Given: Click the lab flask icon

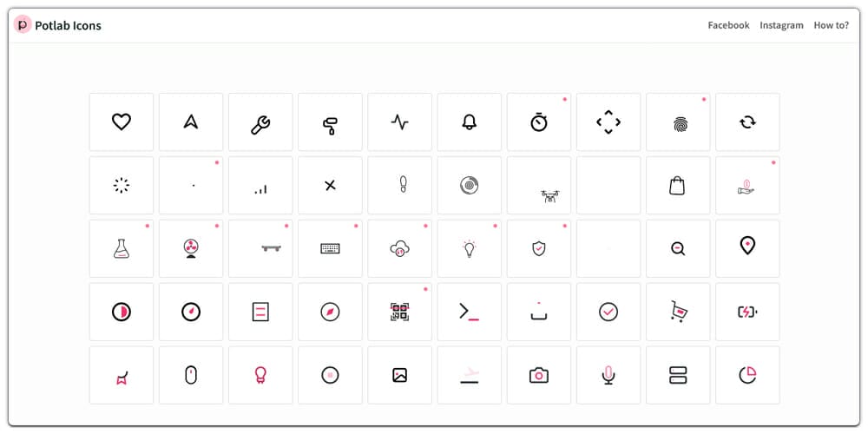Looking at the screenshot, I should (122, 248).
